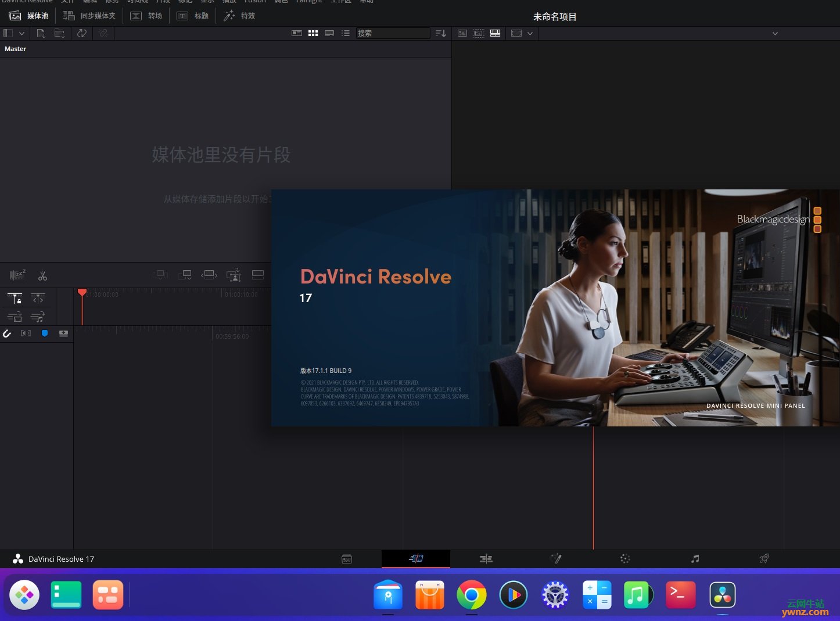The width and height of the screenshot is (840, 621).
Task: Toggle timeline snapping magnet
Action: (7, 333)
